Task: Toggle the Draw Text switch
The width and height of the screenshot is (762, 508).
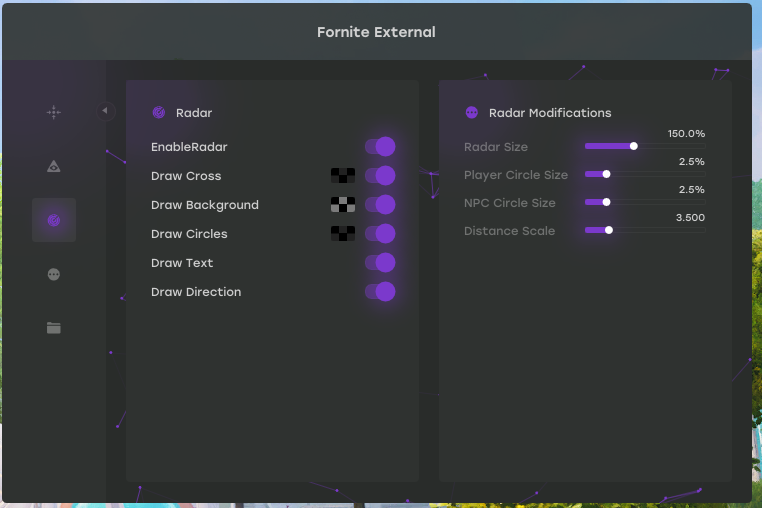Action: [x=380, y=263]
